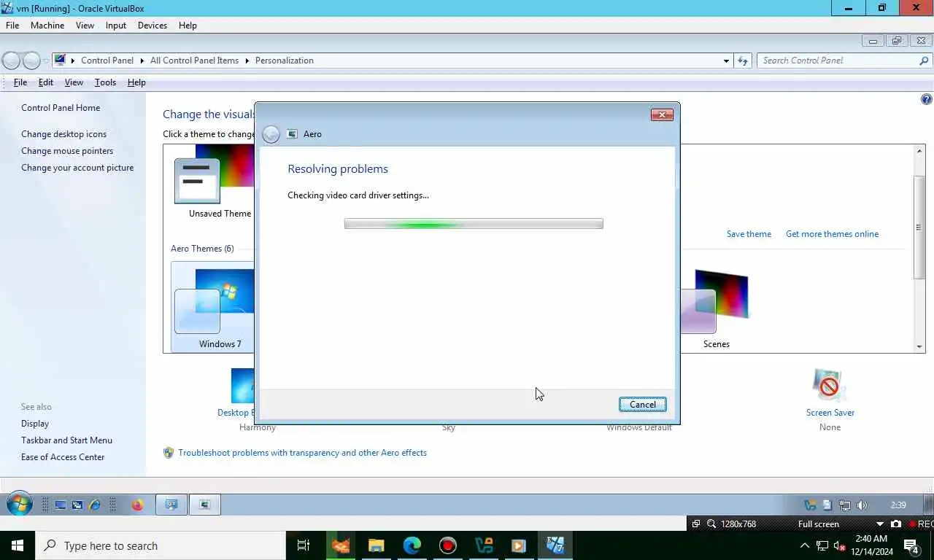Open Change your account picture link
This screenshot has height=560, width=934.
pyautogui.click(x=77, y=168)
